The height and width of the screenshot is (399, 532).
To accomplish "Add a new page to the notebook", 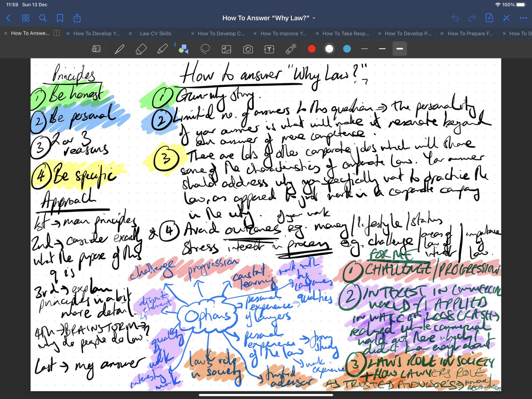I will pos(489,18).
